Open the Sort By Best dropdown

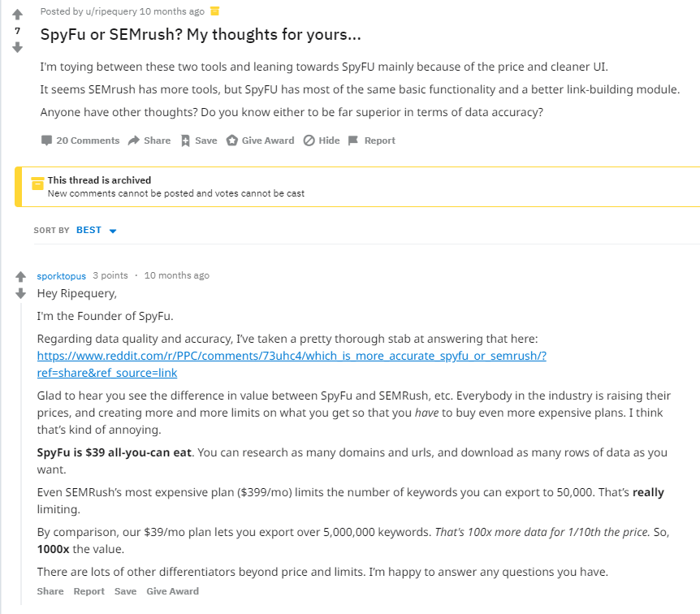tap(89, 231)
